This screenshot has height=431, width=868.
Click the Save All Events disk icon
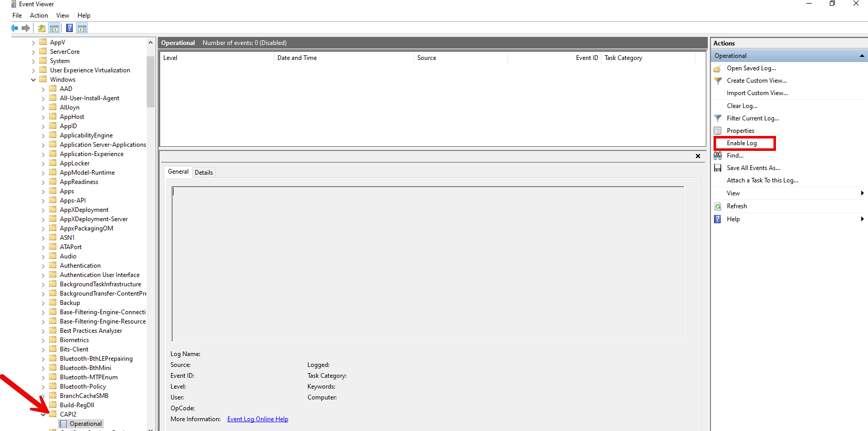point(718,168)
